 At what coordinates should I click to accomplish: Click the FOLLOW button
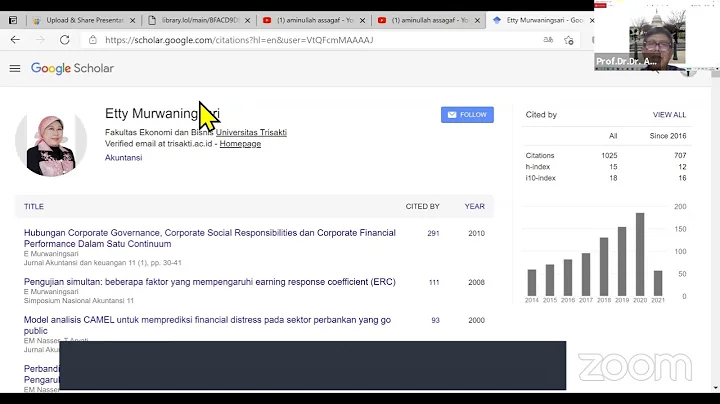[467, 115]
